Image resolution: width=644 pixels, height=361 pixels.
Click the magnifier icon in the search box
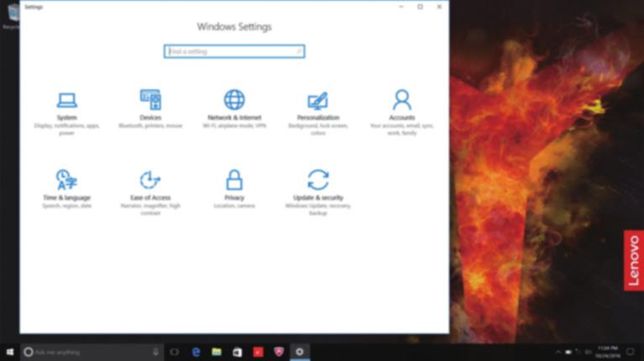[299, 51]
